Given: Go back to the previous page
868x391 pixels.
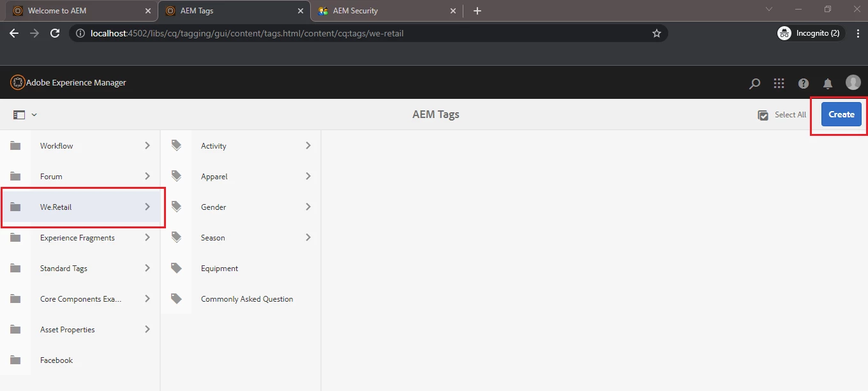Looking at the screenshot, I should (14, 33).
